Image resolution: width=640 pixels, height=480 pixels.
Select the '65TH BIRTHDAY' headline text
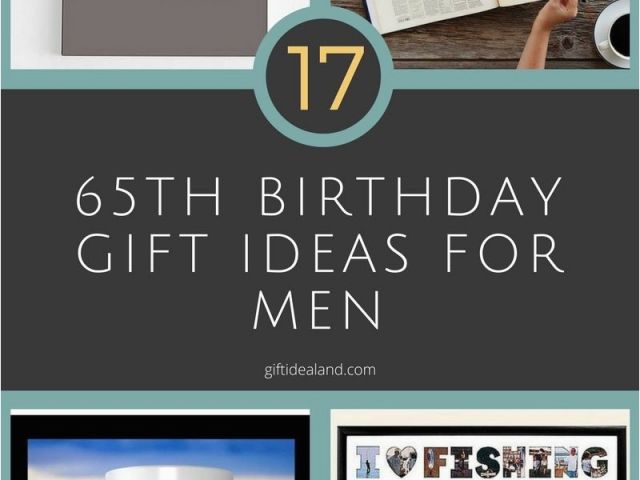[x=320, y=197]
